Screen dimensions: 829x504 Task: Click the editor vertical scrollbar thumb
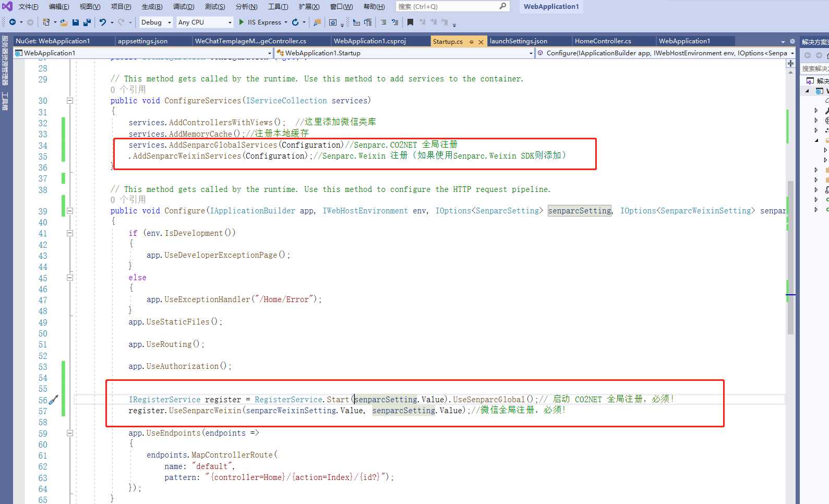point(790,257)
